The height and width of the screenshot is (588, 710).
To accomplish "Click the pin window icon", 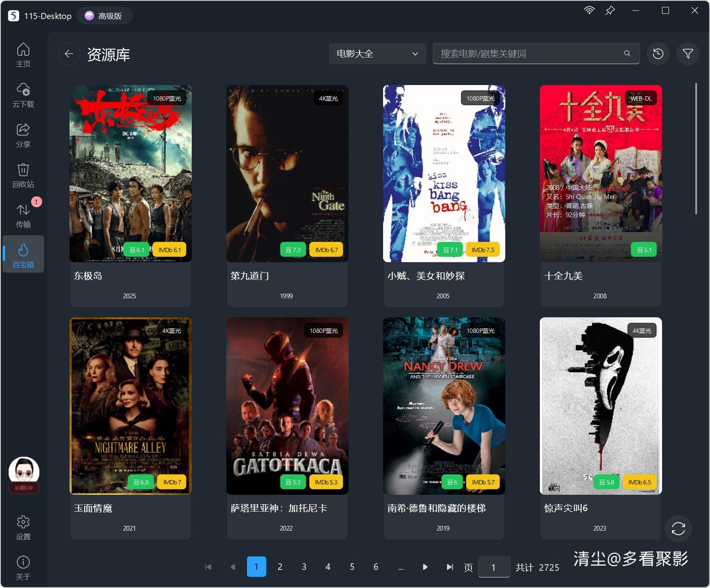I will point(610,11).
